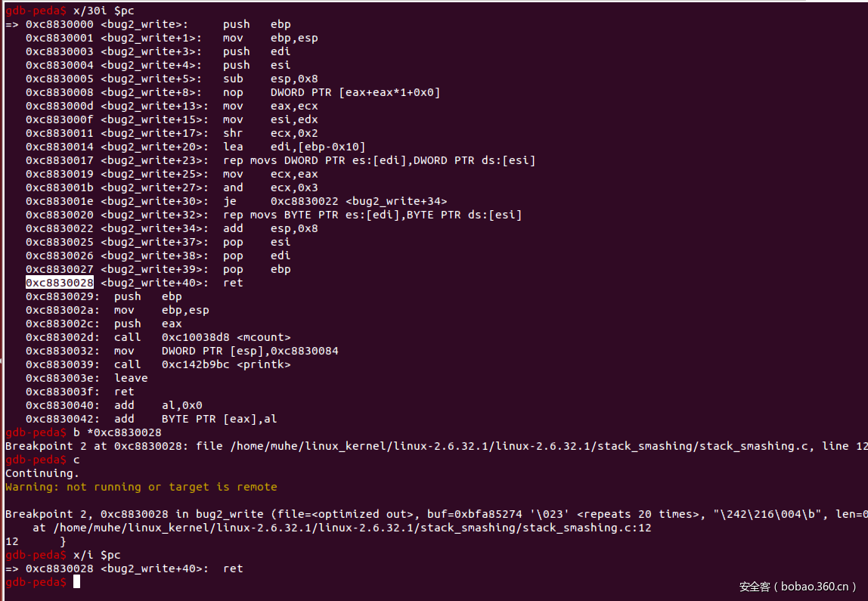
Task: Click the cursor block at the last gdb-peda prompt
Action: click(x=76, y=582)
